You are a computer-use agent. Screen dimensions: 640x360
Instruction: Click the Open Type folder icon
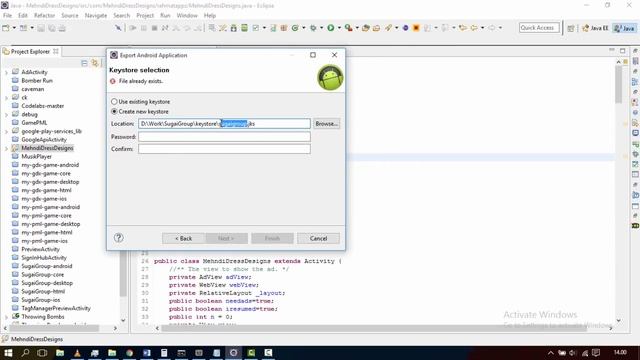pos(366,28)
